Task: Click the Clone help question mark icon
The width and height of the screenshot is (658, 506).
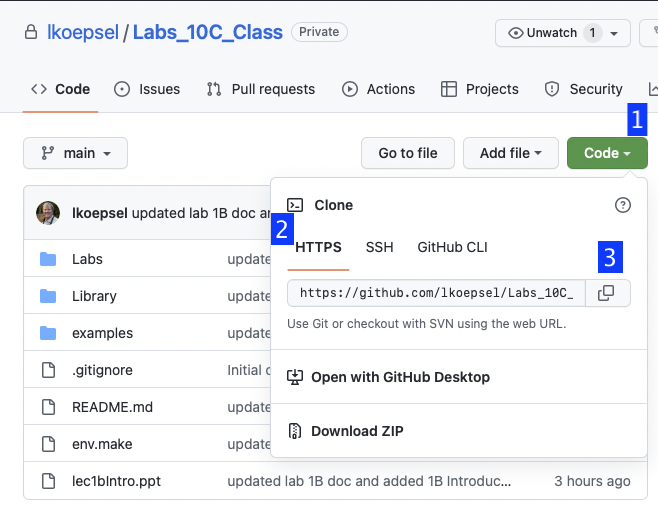Action: tap(623, 205)
